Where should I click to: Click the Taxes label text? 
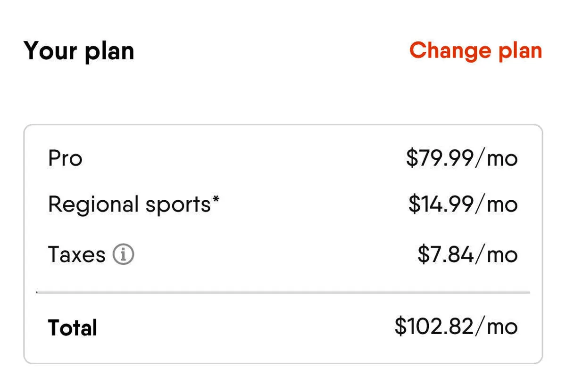click(x=76, y=255)
